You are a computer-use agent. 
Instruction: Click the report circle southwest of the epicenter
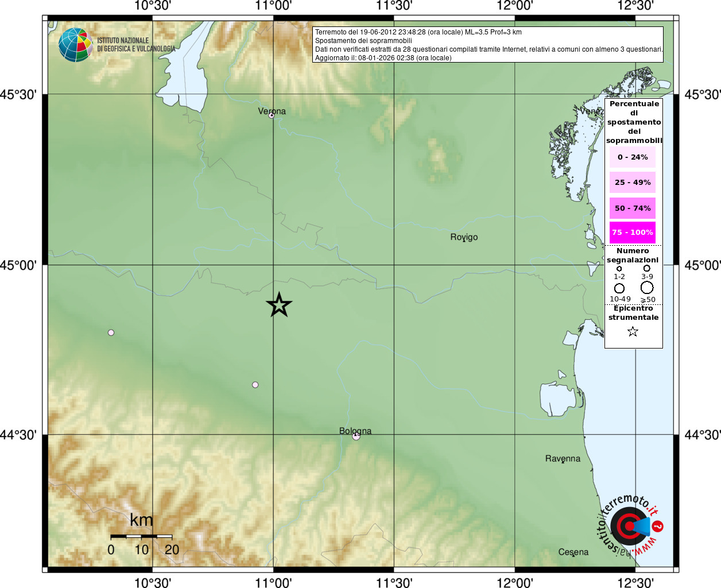click(255, 385)
